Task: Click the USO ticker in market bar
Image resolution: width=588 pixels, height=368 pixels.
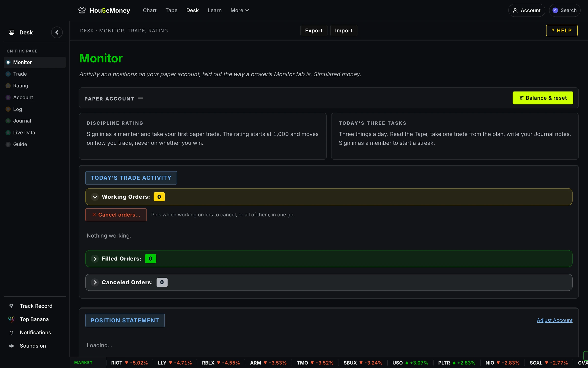Action: (x=410, y=363)
